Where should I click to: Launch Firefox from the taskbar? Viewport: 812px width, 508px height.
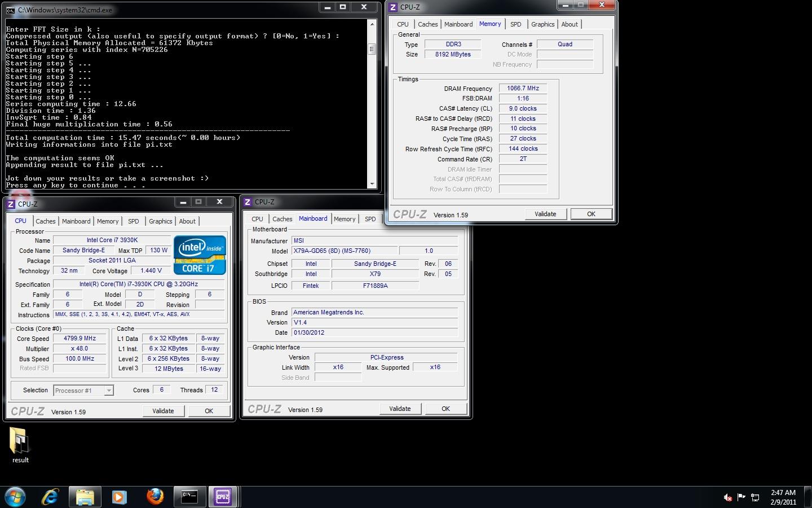click(x=155, y=497)
